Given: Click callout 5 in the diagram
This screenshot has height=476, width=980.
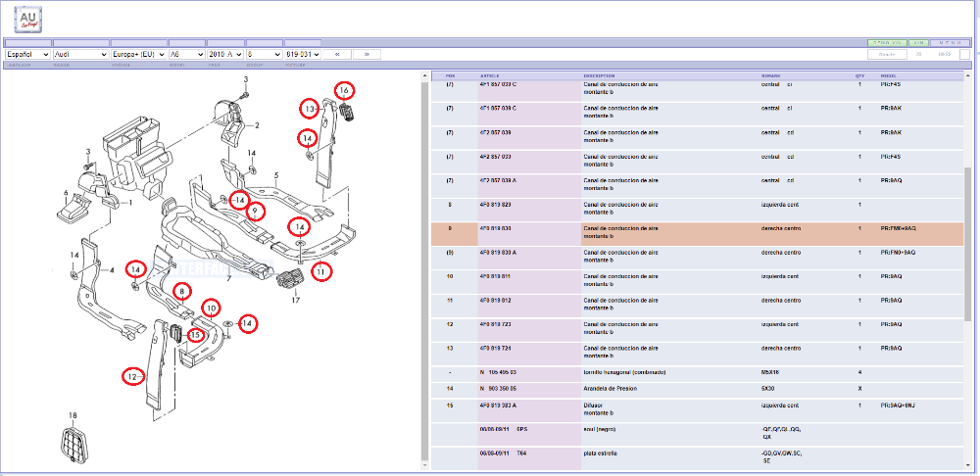Looking at the screenshot, I should (x=276, y=175).
